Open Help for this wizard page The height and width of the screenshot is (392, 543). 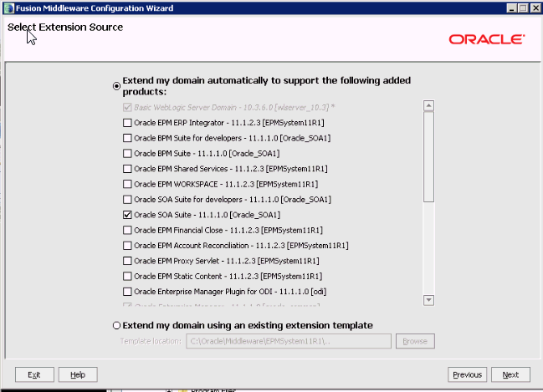pyautogui.click(x=78, y=374)
